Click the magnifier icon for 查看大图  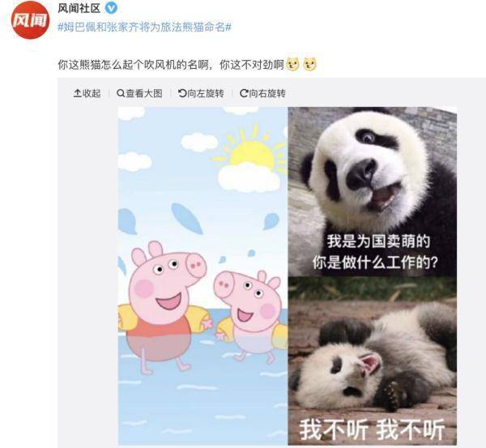pyautogui.click(x=121, y=93)
